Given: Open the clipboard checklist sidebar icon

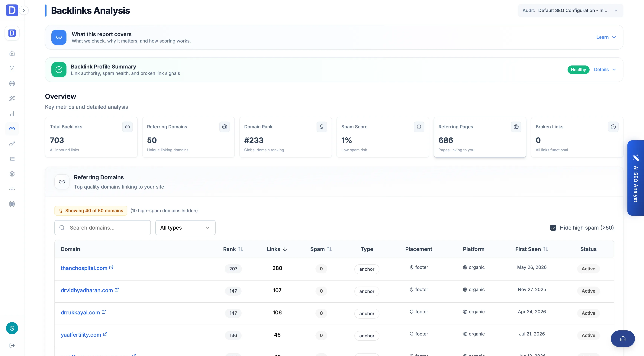Looking at the screenshot, I should pos(12,68).
